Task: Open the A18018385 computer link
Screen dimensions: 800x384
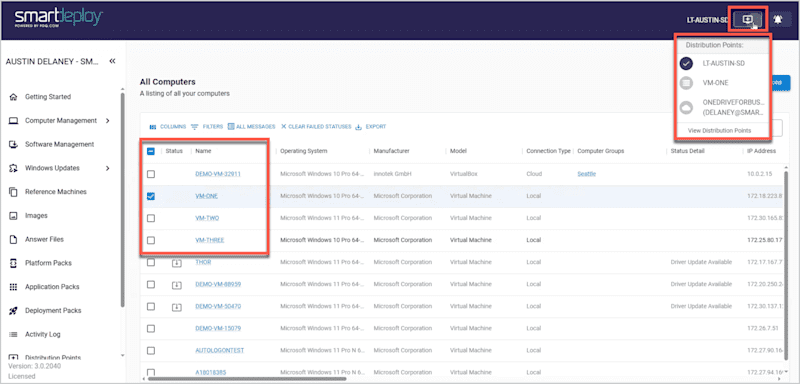Action: [x=212, y=373]
